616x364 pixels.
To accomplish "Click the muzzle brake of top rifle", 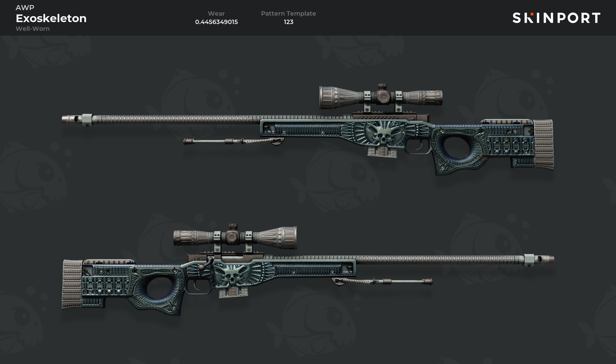I will 77,120.
